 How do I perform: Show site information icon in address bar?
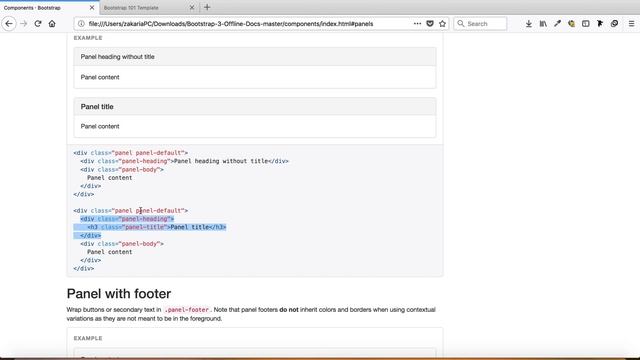click(81, 24)
